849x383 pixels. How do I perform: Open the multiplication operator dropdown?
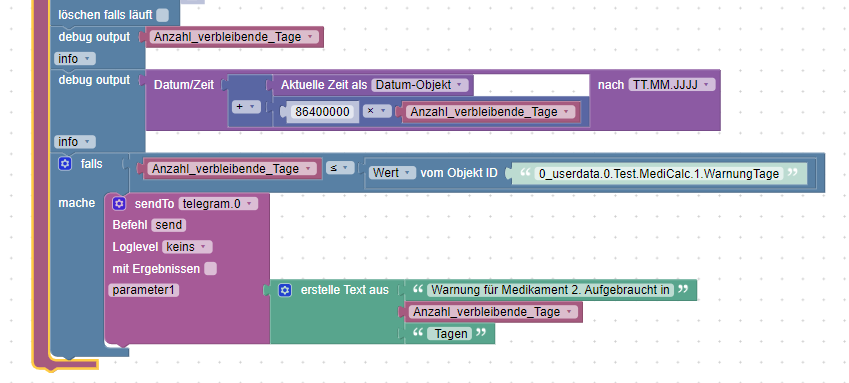click(377, 111)
